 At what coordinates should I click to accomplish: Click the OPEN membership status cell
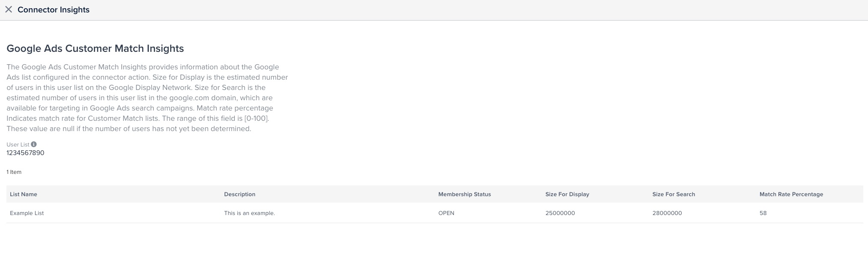(x=446, y=213)
